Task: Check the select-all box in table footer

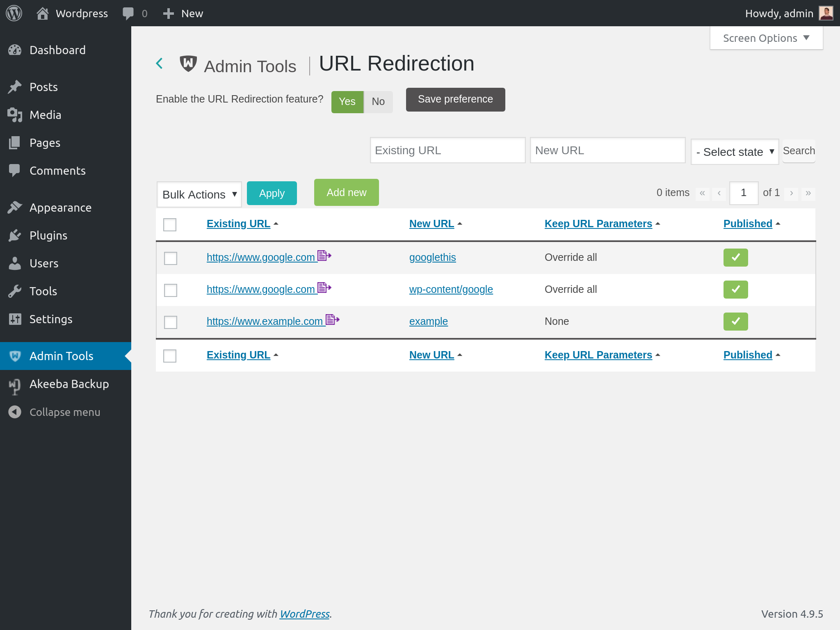Action: click(x=170, y=356)
